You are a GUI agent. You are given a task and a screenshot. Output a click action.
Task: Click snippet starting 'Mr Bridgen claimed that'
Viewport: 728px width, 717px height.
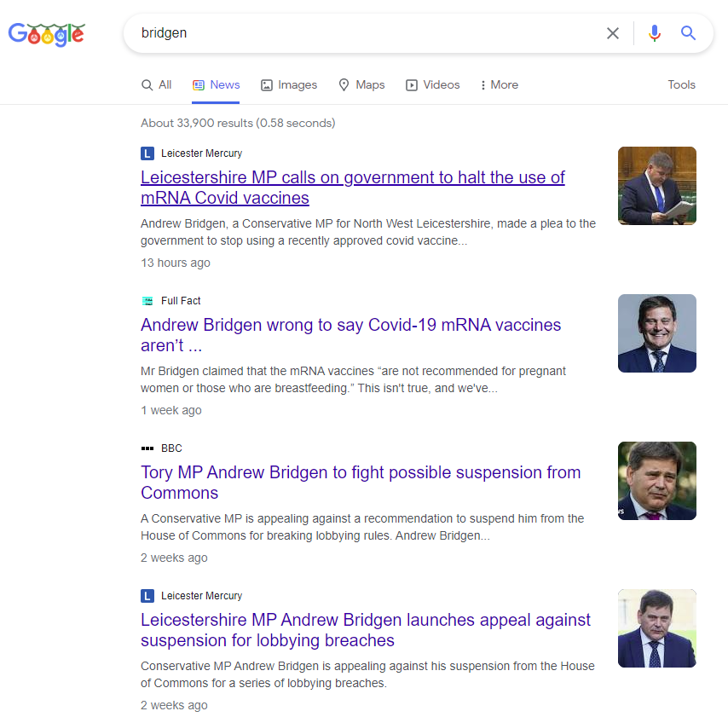[353, 380]
